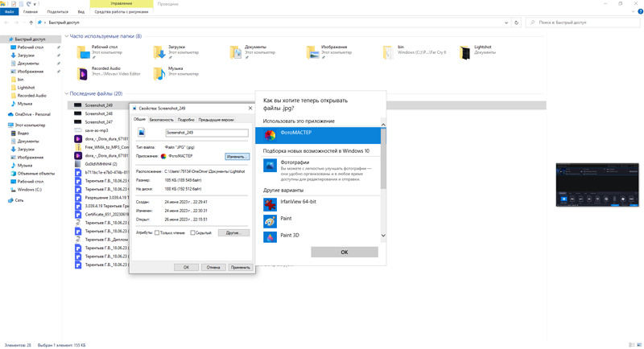Choose Paint to open jpg files
The image size is (644, 349).
click(318, 221)
